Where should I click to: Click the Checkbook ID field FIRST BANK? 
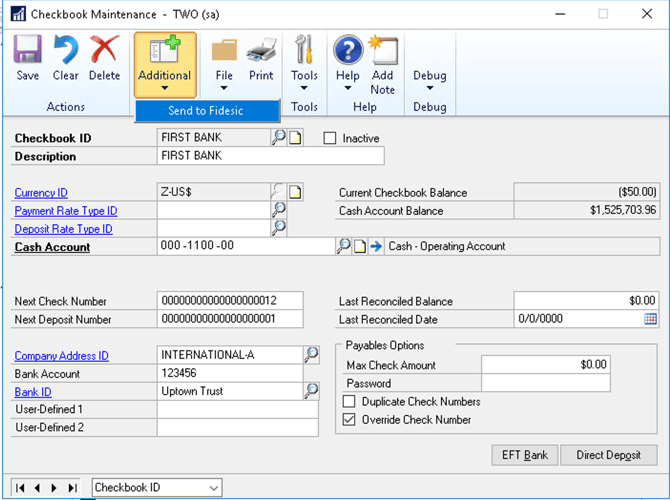(x=214, y=138)
